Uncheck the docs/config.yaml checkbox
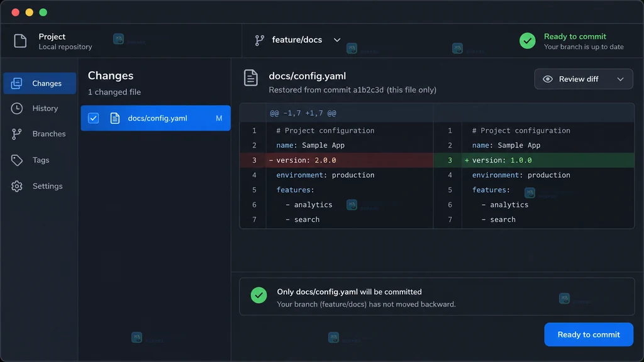This screenshot has height=362, width=644. 93,118
